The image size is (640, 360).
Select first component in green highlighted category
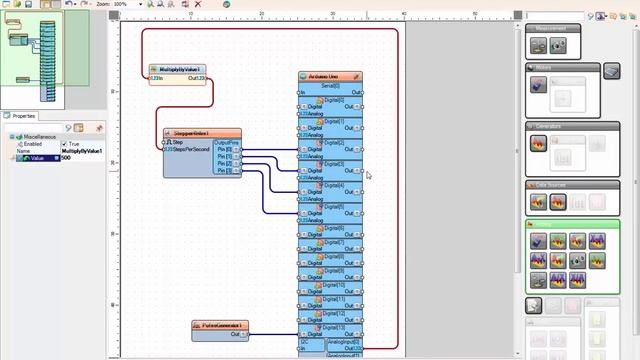[x=538, y=241]
